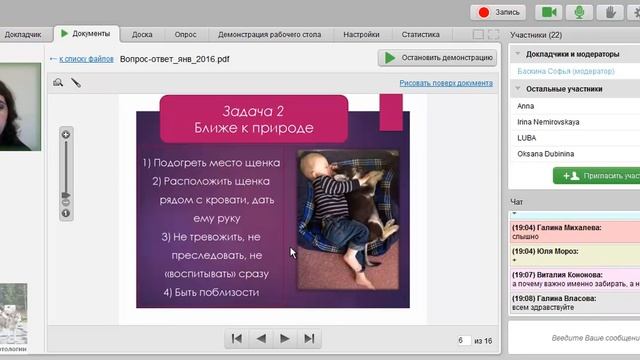Go back via к списку файлов link
Screen dimensions: 640x360
[x=86, y=59]
